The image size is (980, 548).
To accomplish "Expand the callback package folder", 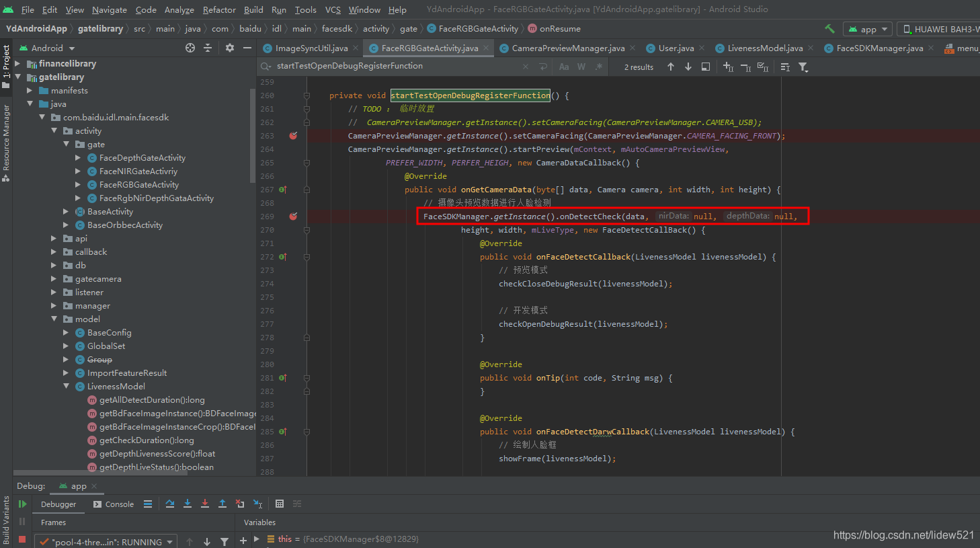I will click(x=54, y=252).
